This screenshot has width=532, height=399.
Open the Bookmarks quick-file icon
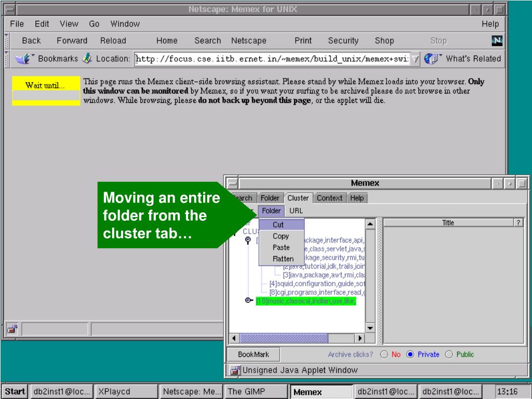(x=24, y=59)
